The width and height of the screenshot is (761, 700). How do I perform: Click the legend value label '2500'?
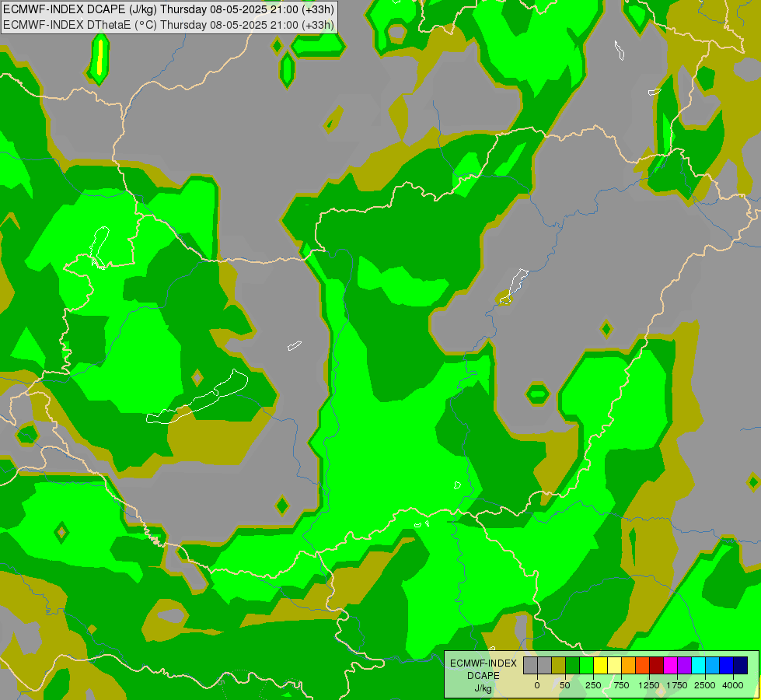pyautogui.click(x=705, y=685)
